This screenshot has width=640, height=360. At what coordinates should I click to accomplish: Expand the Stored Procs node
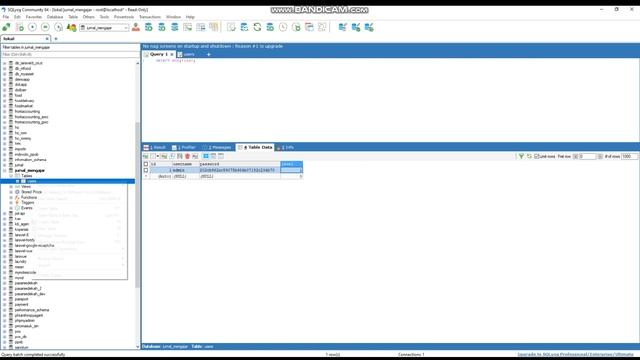pos(11,192)
